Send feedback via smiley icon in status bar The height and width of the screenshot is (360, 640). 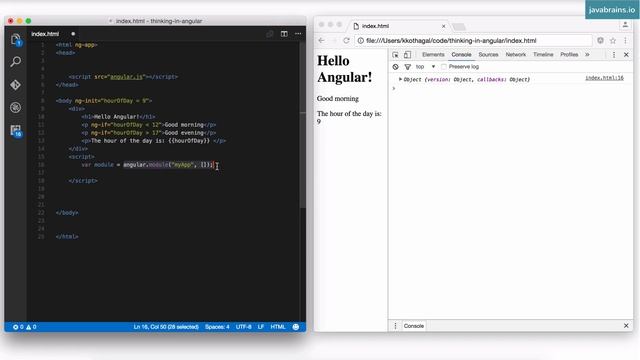tap(296, 327)
